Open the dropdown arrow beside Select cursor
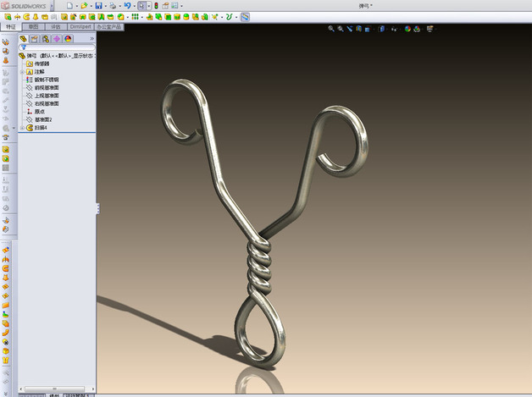Image resolution: width=532 pixels, height=397 pixels. pos(148,5)
